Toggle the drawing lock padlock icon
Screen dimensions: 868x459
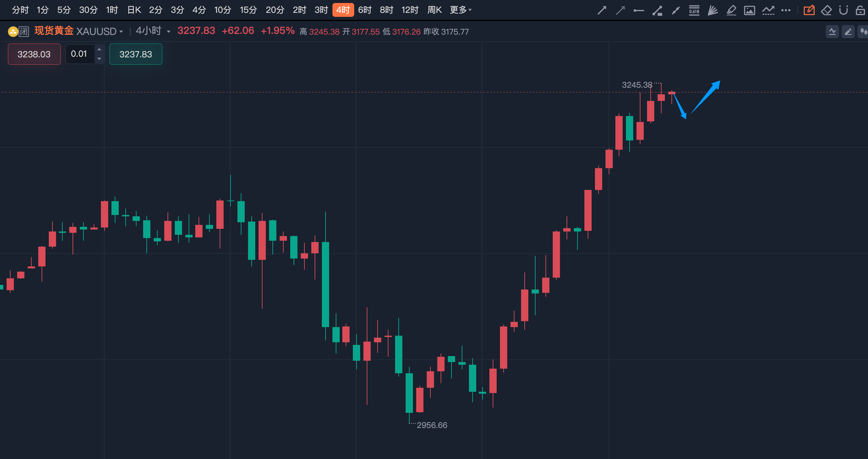coord(860,11)
